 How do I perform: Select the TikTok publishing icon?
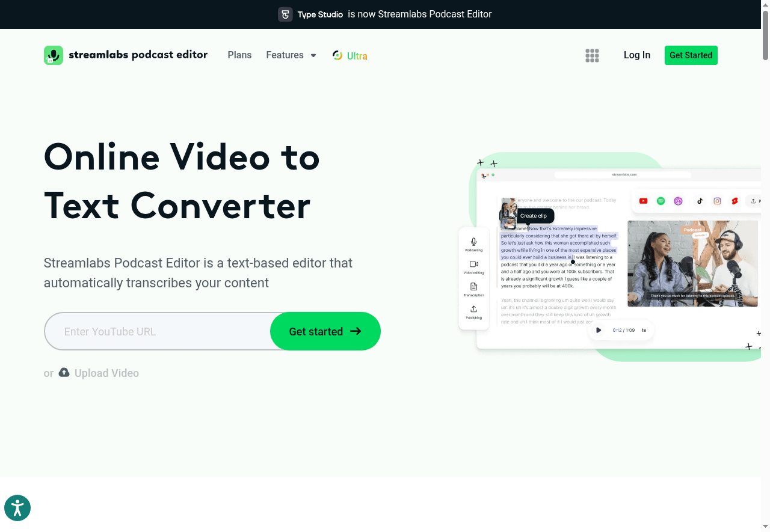pyautogui.click(x=698, y=201)
